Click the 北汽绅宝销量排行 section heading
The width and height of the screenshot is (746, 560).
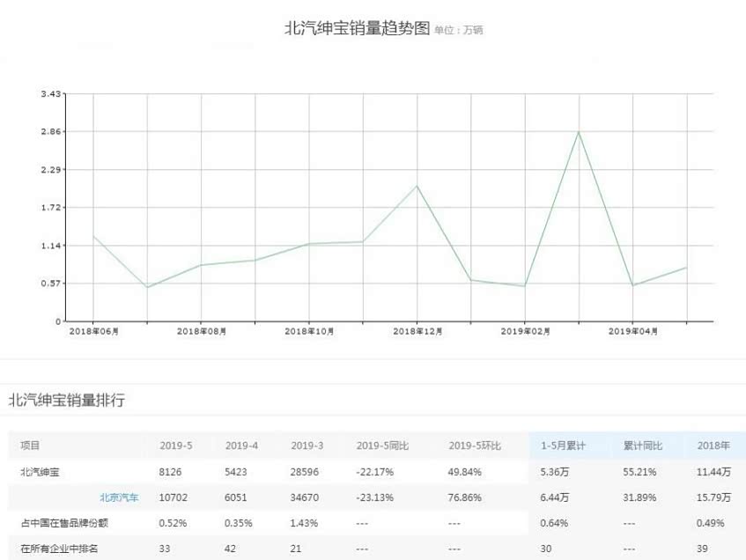pos(67,401)
